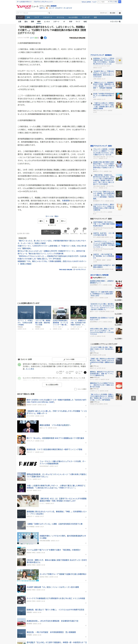Click the keyword search magnifier icon
Screen dimensions: 138x644
coord(49,13)
